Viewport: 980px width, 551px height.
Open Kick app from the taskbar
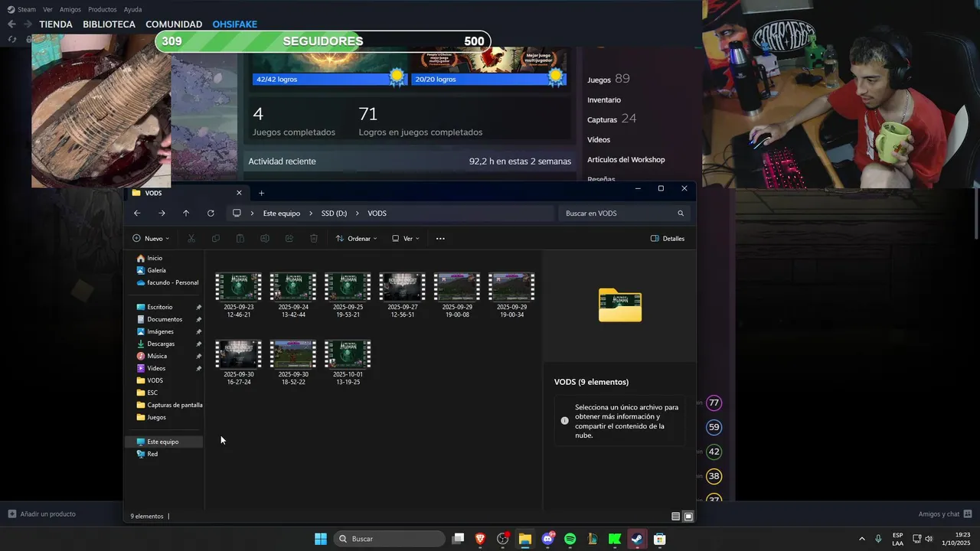point(615,539)
